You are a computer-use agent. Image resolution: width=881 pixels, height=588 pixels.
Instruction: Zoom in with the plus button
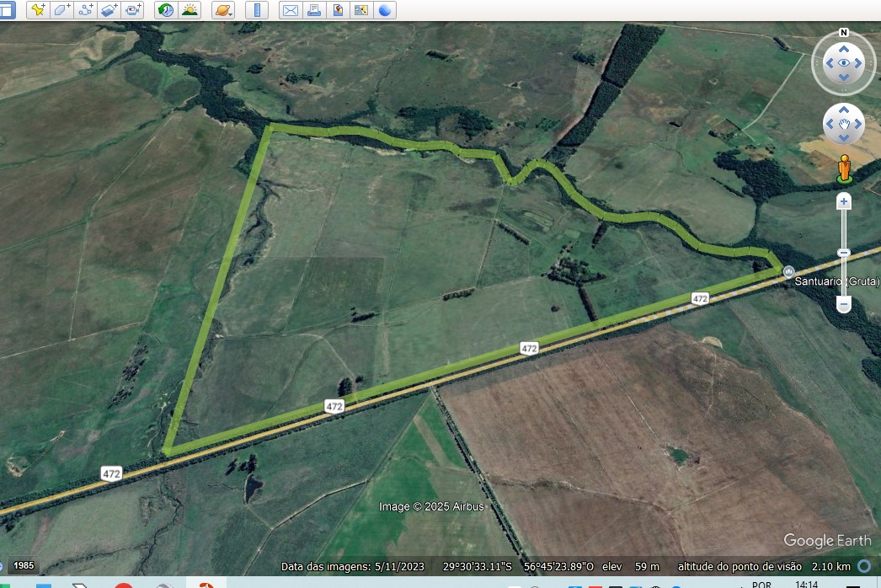843,201
